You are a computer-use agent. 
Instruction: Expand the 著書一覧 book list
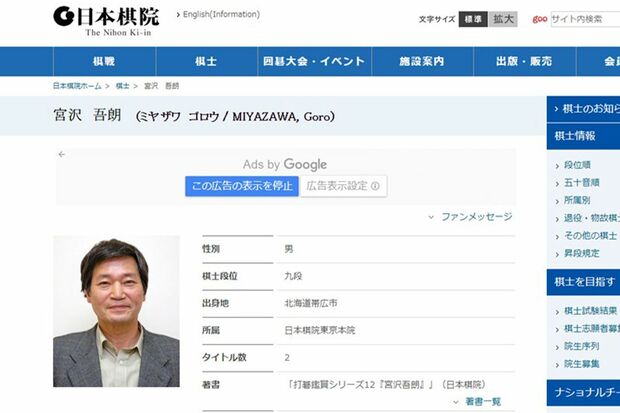pos(478,402)
